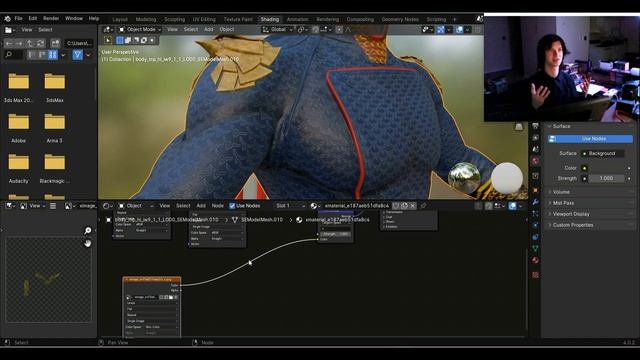The height and width of the screenshot is (360, 640).
Task: Open the Surface Background shader selector
Action: pyautogui.click(x=602, y=153)
